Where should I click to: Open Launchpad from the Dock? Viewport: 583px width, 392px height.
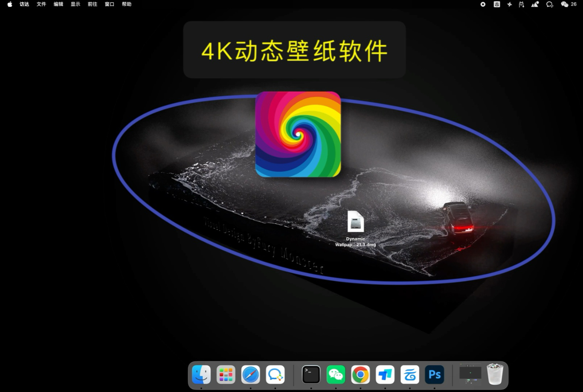225,374
